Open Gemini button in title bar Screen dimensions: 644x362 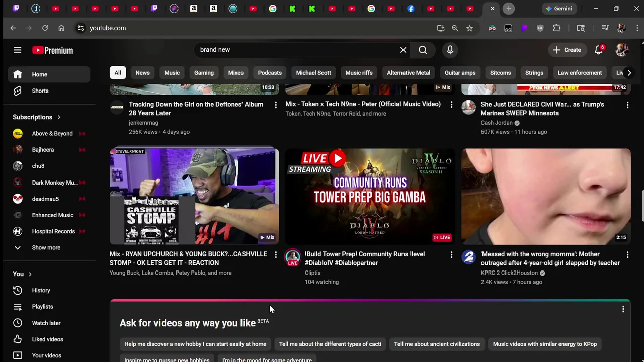click(x=558, y=9)
